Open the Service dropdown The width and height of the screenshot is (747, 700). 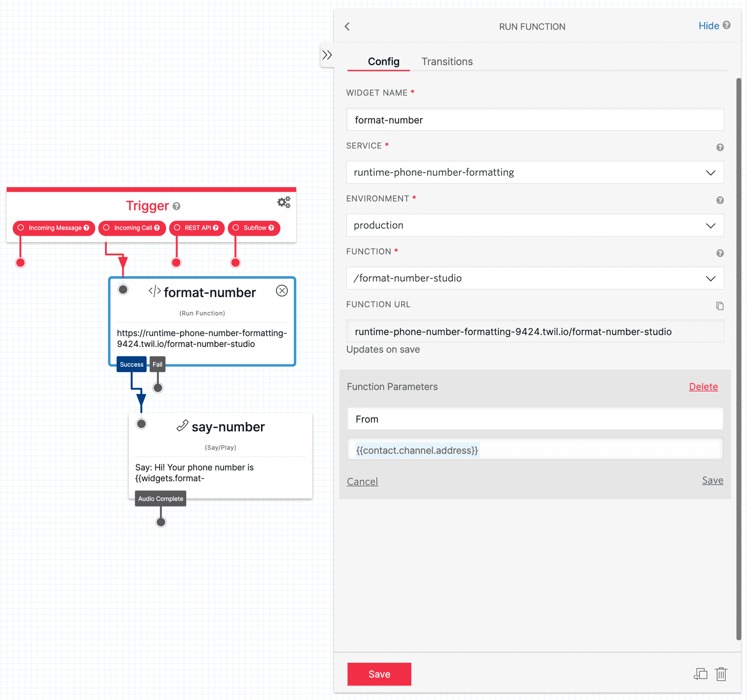point(711,172)
